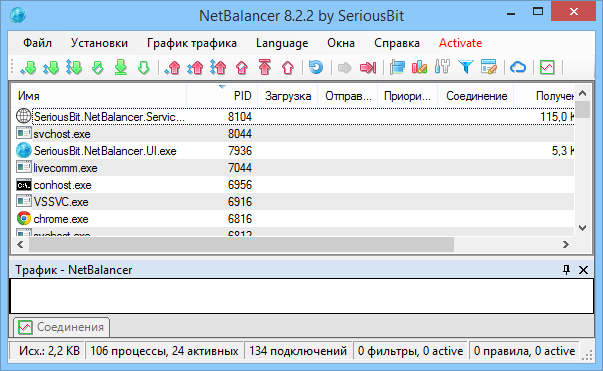
Task: Pin the Трафик panel with pushpin icon
Action: click(566, 270)
